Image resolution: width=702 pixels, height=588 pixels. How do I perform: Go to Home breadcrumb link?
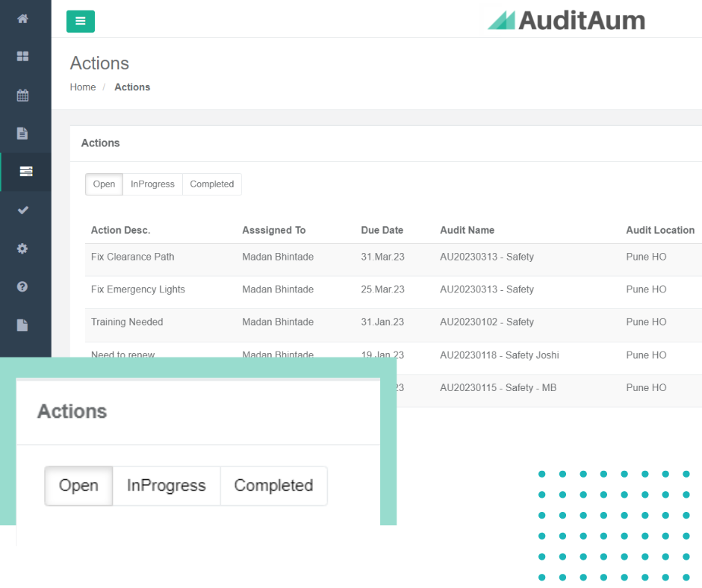[83, 87]
